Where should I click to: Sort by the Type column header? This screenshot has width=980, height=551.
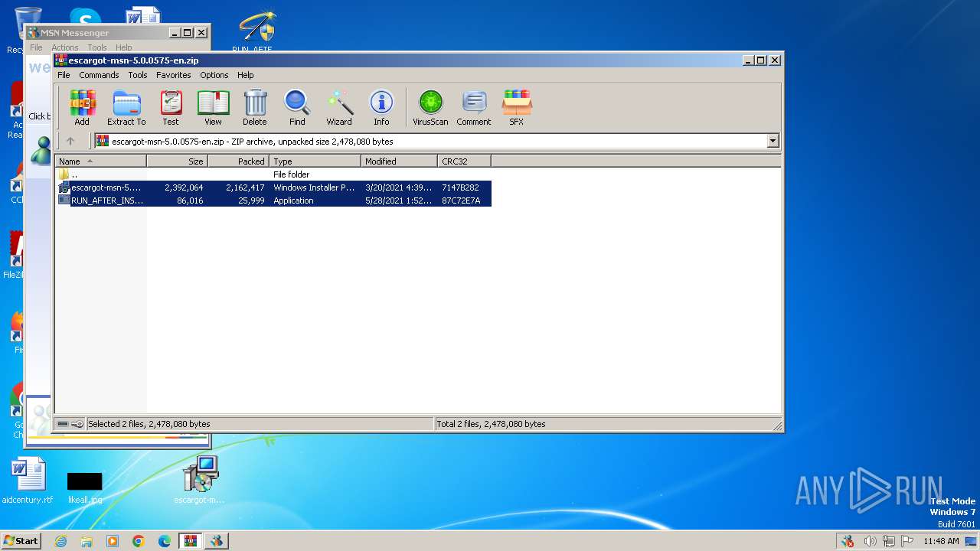pos(315,161)
